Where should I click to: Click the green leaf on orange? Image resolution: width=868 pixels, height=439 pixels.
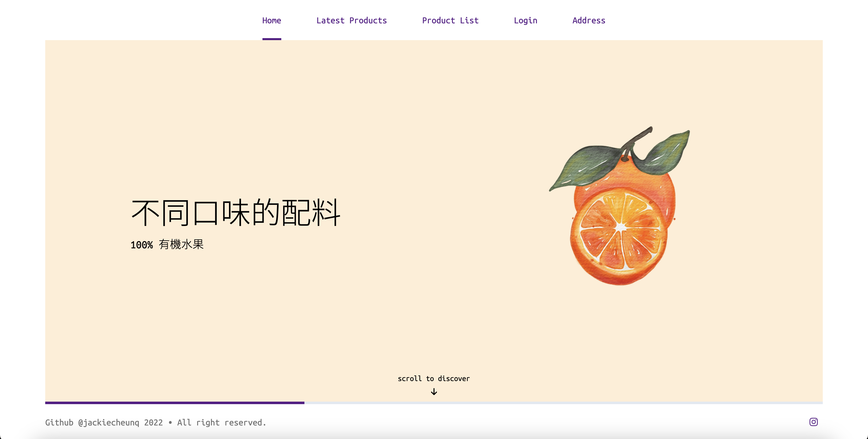pos(586,166)
